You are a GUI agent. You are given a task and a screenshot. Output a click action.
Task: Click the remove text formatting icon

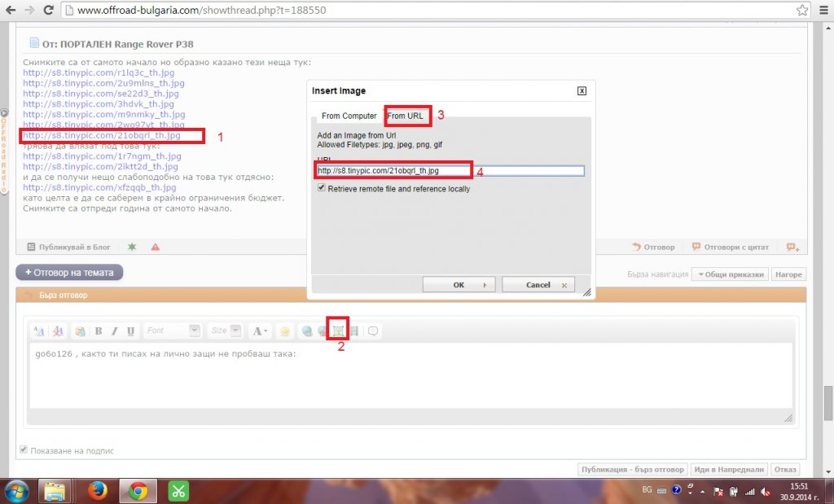(x=58, y=331)
